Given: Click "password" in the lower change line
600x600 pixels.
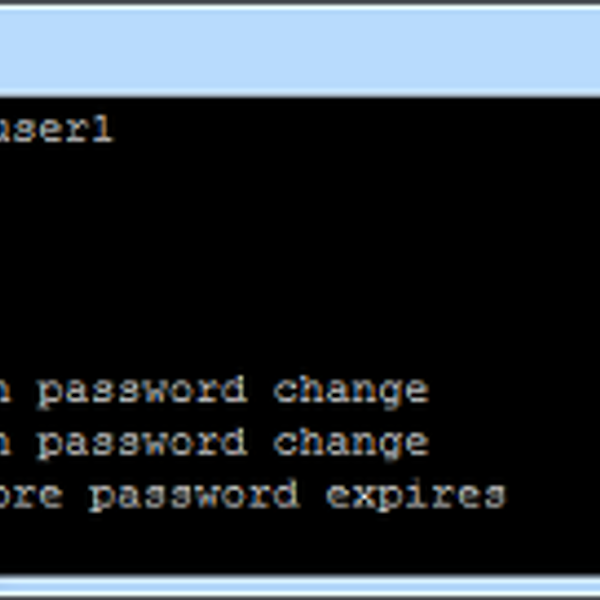Looking at the screenshot, I should tap(141, 443).
